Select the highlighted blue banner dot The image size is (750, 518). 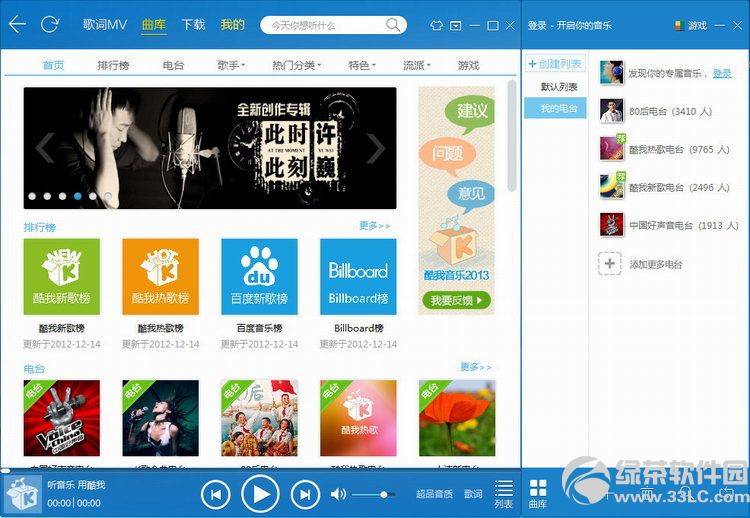(x=77, y=196)
